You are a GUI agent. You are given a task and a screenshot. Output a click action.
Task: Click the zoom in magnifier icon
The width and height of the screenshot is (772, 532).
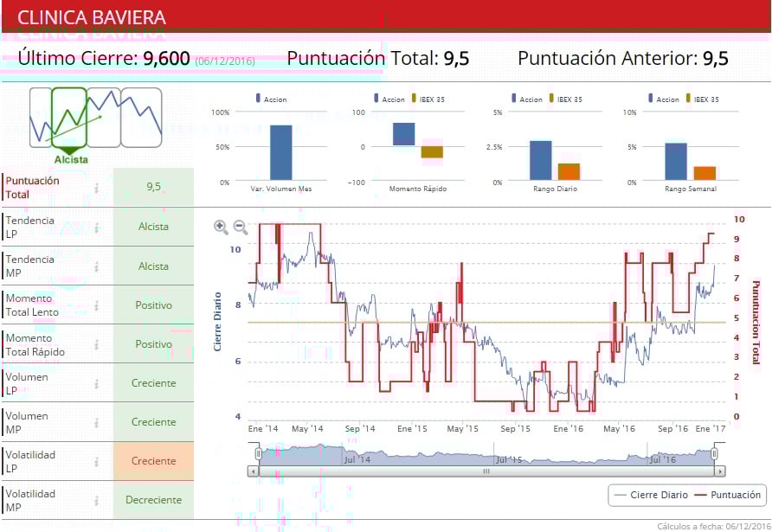(221, 227)
